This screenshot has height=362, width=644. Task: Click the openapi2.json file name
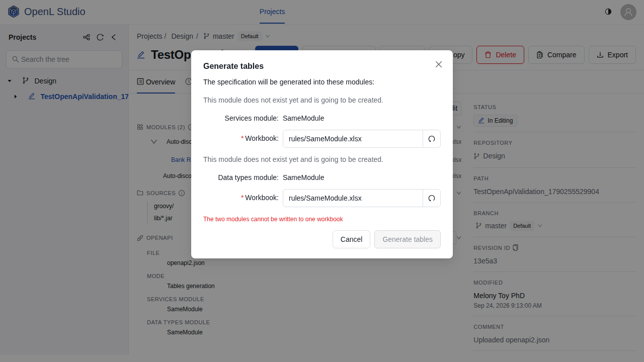coord(186,263)
